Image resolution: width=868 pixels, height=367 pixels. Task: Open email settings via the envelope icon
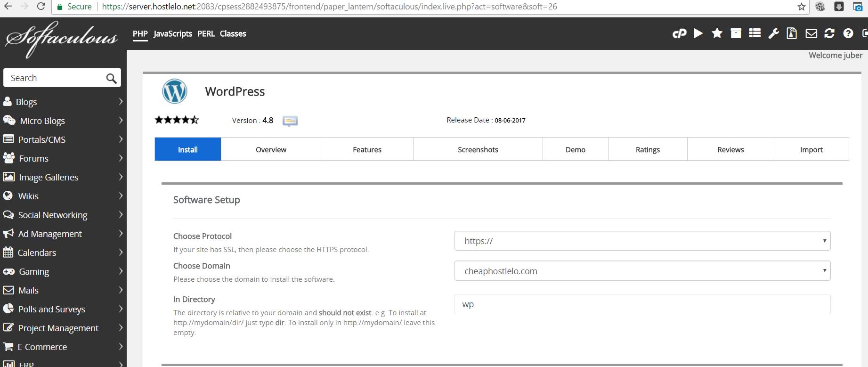811,33
